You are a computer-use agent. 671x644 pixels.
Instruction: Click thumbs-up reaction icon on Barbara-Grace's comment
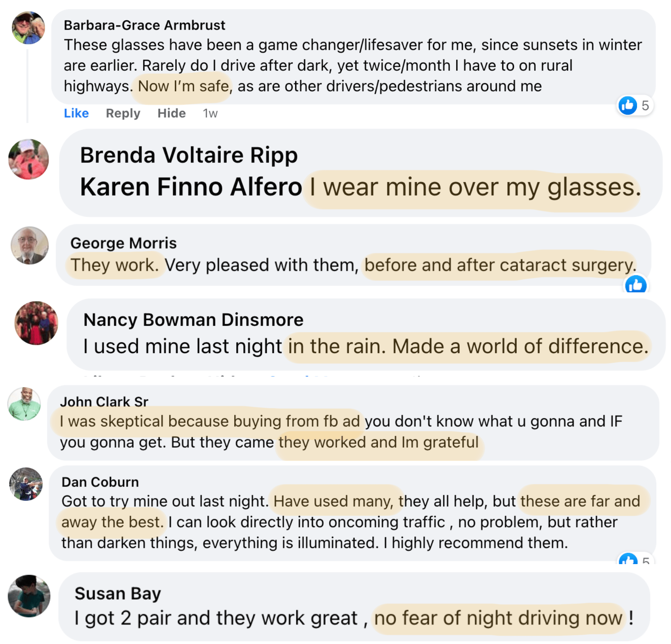click(x=627, y=106)
